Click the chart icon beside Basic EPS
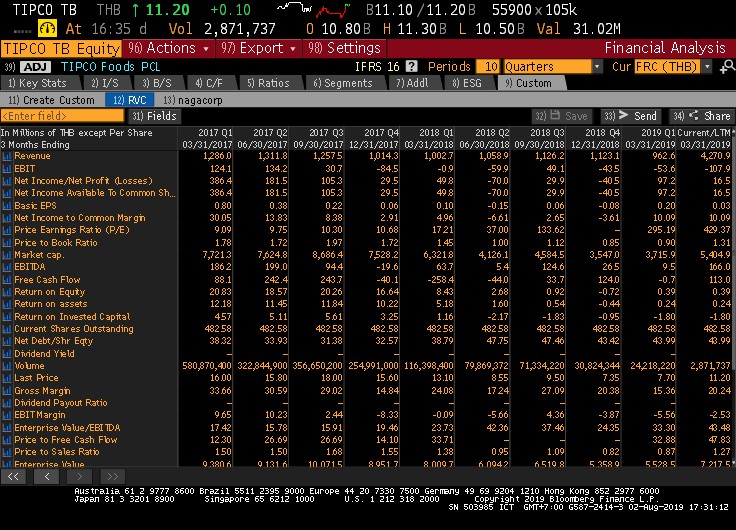The height and width of the screenshot is (530, 736). pyautogui.click(x=7, y=206)
